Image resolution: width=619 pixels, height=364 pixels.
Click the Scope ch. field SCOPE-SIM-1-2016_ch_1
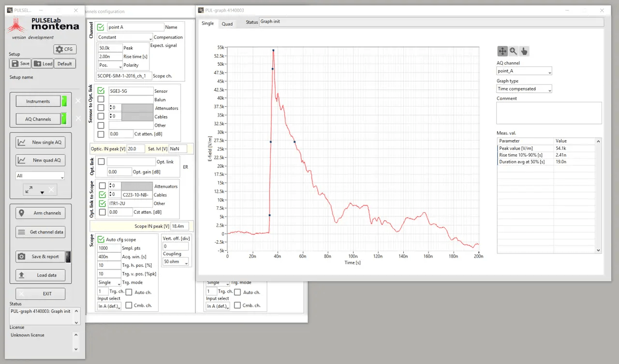(x=125, y=76)
